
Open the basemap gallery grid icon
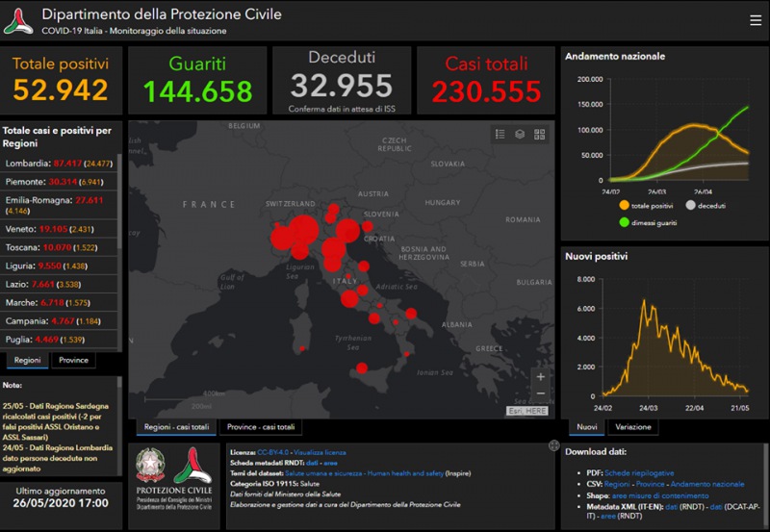click(540, 134)
